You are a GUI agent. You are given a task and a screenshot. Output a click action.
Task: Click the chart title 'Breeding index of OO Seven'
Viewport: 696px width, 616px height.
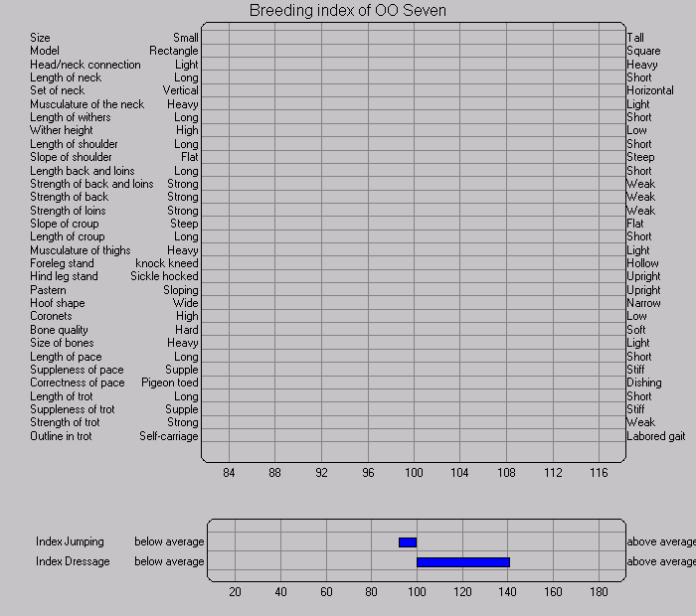click(348, 10)
